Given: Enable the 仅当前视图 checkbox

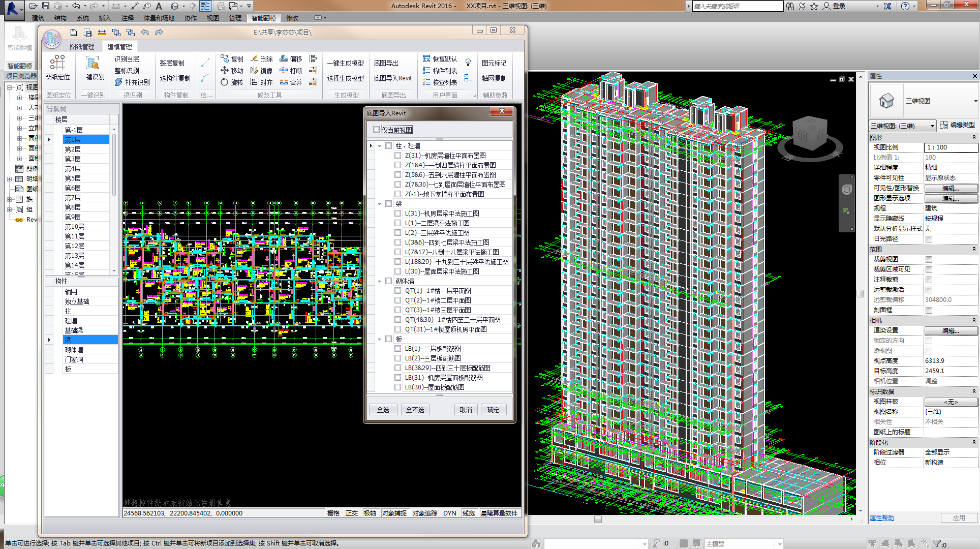Looking at the screenshot, I should pyautogui.click(x=377, y=130).
